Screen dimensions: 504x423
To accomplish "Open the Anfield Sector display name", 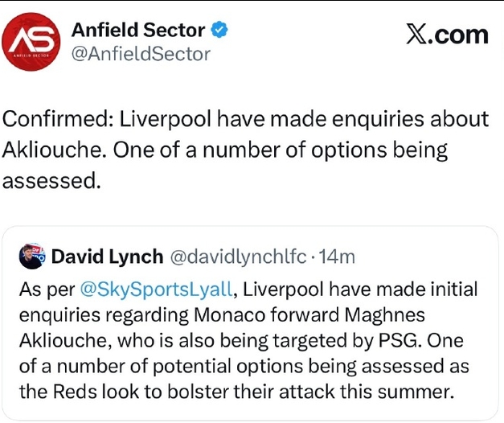I will tap(138, 30).
